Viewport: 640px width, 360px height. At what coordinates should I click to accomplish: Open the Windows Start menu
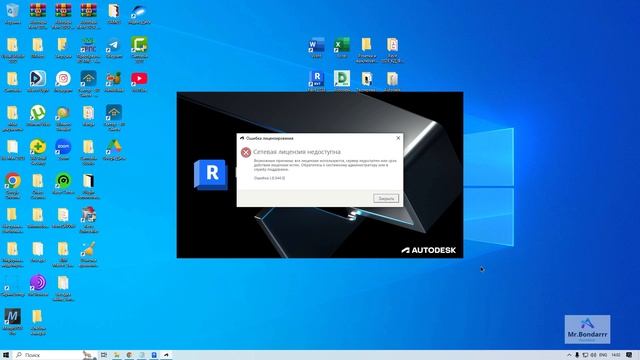pyautogui.click(x=6, y=355)
